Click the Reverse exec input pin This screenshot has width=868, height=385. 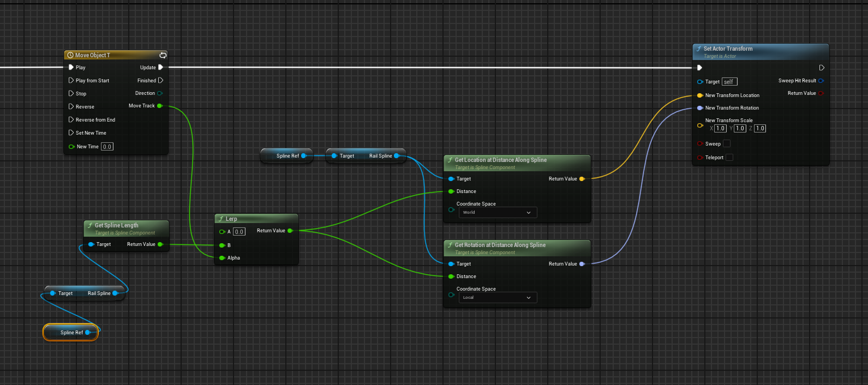tap(71, 106)
